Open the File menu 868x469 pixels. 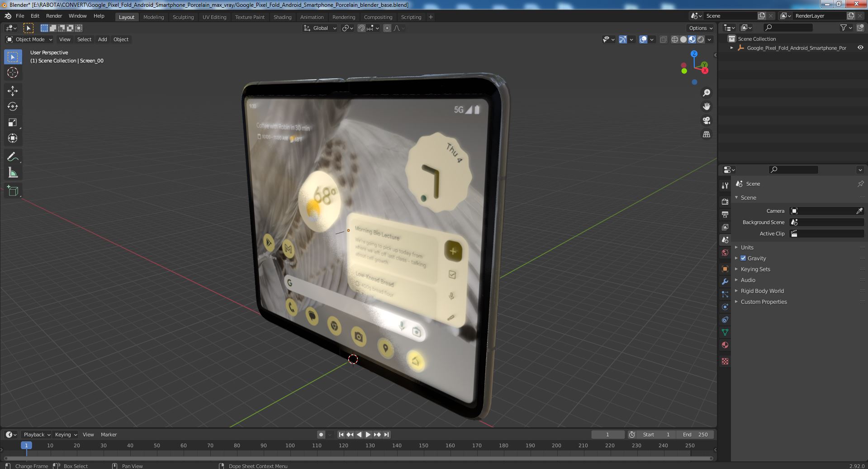pyautogui.click(x=20, y=16)
